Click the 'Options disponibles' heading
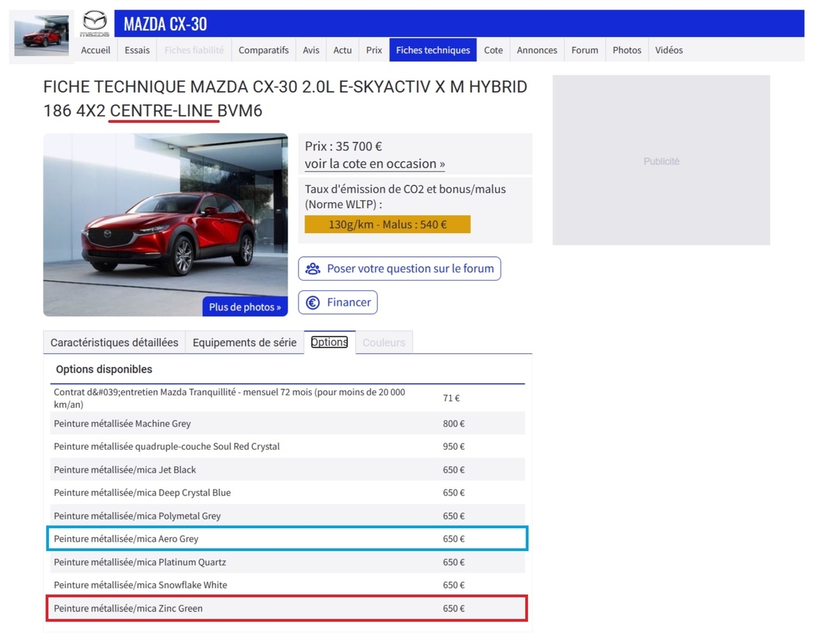Image resolution: width=814 pixels, height=644 pixels. coord(104,369)
